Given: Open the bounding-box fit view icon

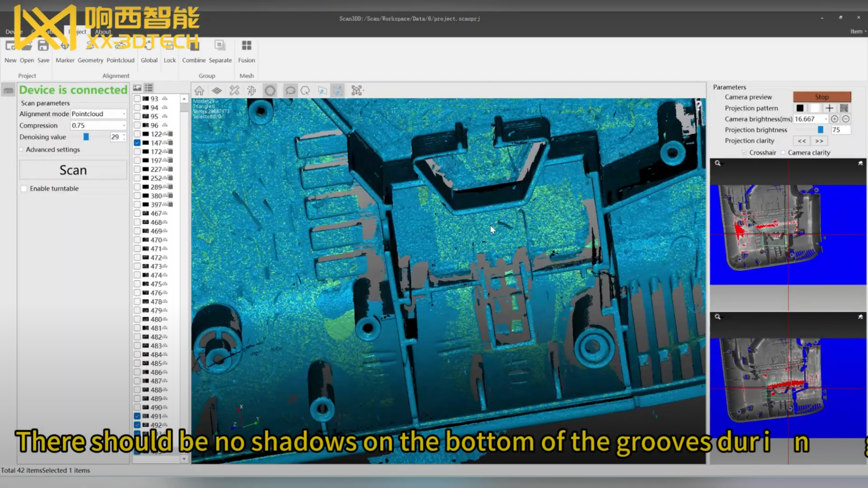Looking at the screenshot, I should point(357,90).
